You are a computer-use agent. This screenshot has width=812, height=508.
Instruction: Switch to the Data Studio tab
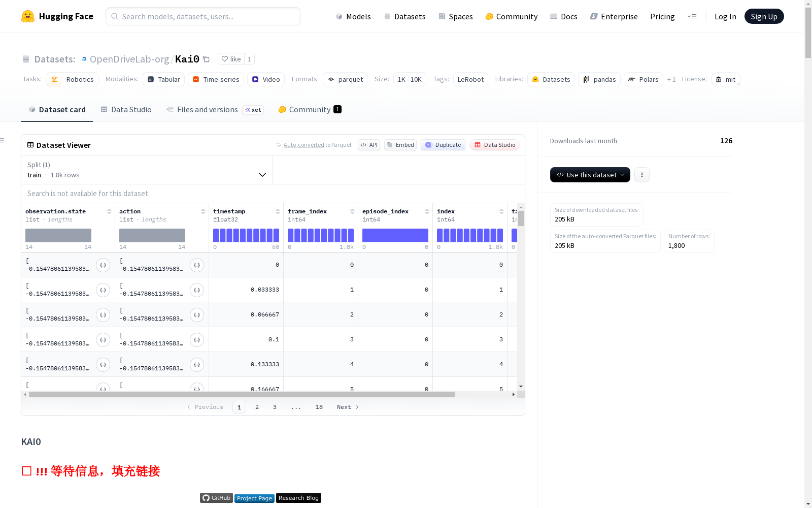click(x=126, y=110)
